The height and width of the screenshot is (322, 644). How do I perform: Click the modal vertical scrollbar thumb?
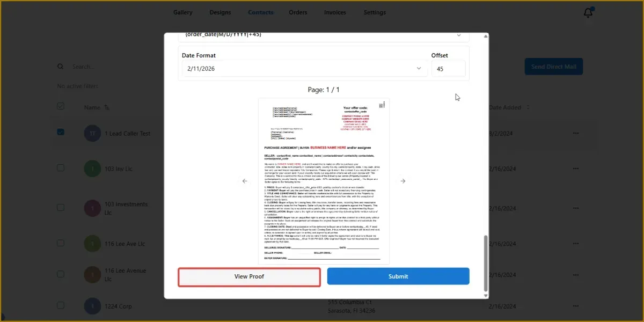click(485, 263)
